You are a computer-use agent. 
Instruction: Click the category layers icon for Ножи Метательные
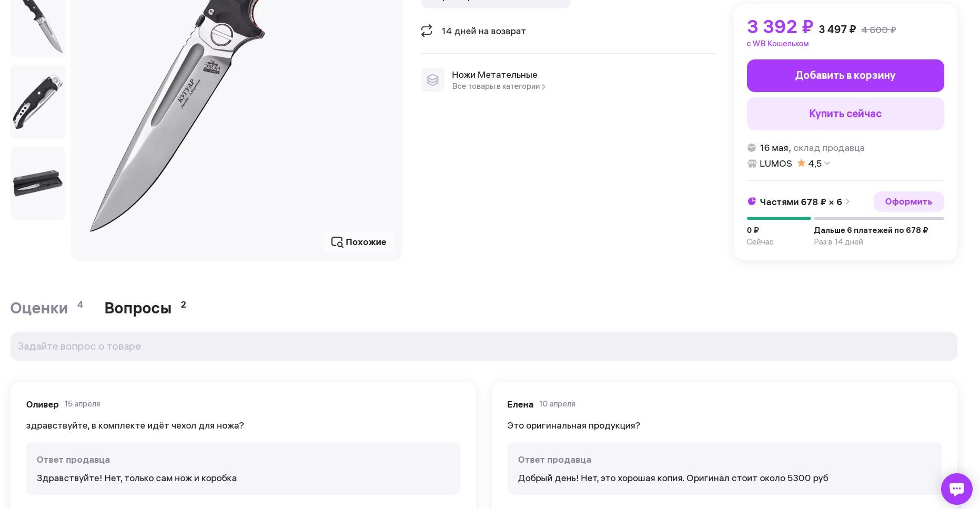tap(432, 80)
